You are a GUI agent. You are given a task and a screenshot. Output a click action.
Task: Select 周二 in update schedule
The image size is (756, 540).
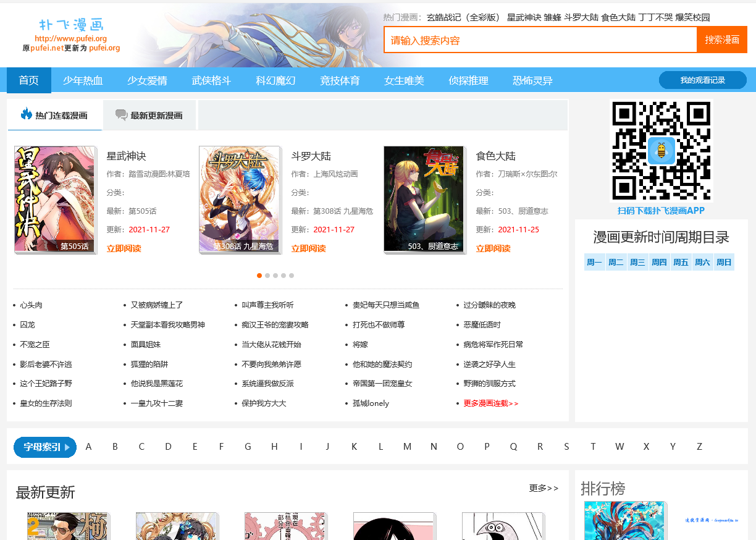click(x=616, y=262)
